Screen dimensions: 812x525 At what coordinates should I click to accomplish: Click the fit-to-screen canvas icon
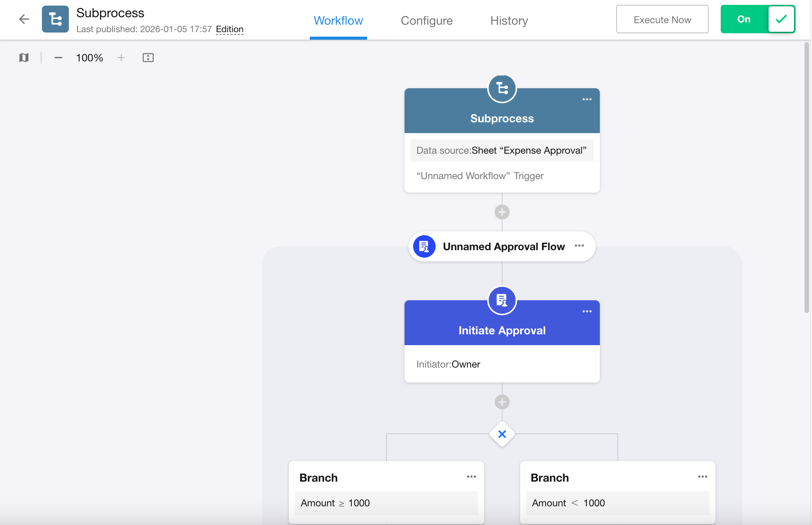[x=148, y=58]
